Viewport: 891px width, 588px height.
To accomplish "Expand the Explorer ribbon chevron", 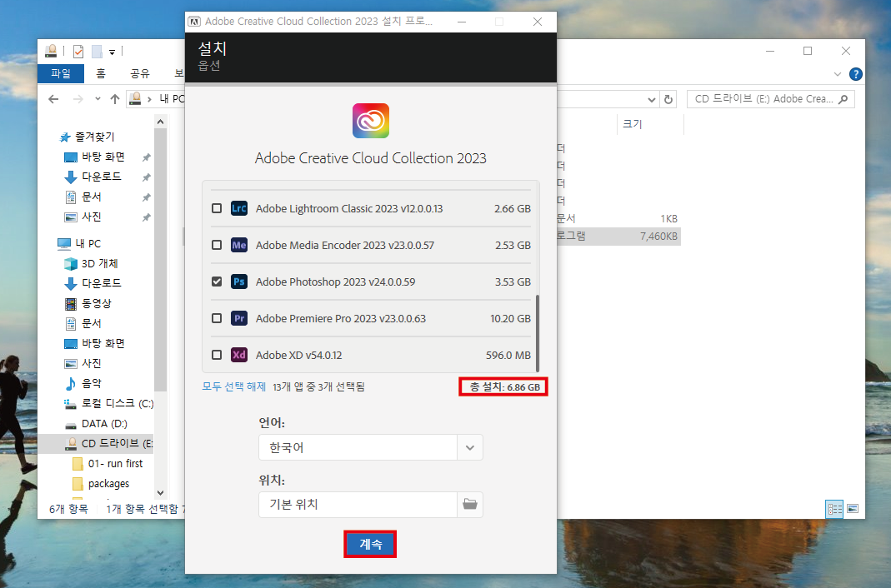I will pyautogui.click(x=837, y=74).
